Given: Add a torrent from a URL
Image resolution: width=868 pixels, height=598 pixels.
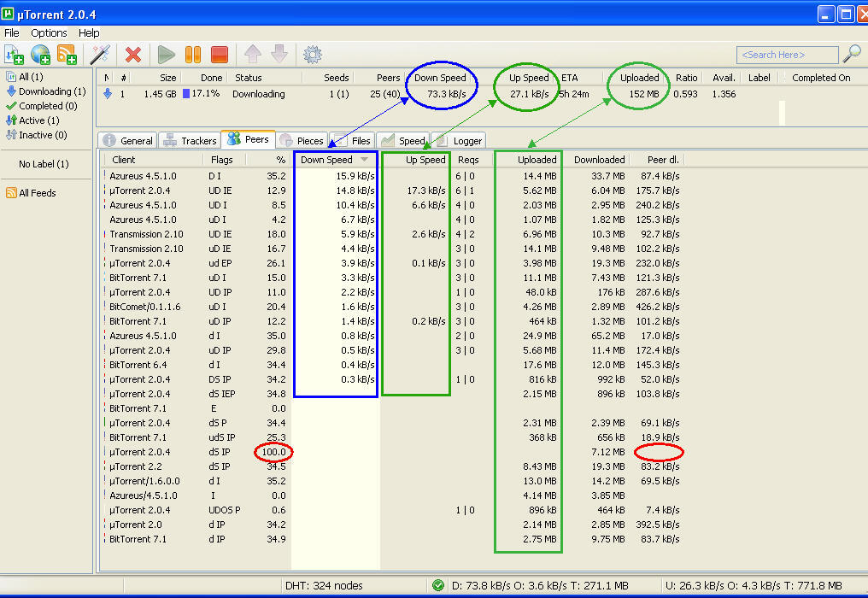Looking at the screenshot, I should pos(39,54).
